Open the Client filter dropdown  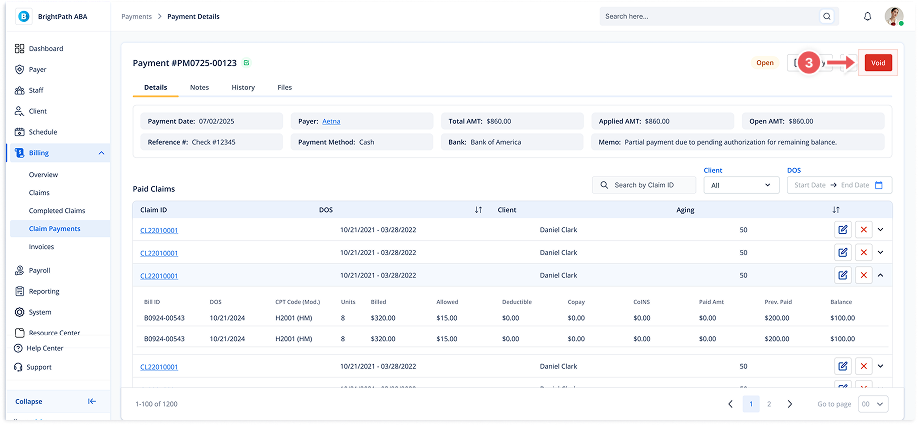[x=741, y=185]
